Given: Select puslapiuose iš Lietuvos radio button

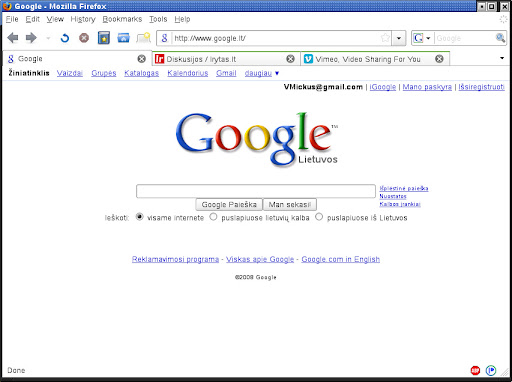Looking at the screenshot, I should (319, 217).
